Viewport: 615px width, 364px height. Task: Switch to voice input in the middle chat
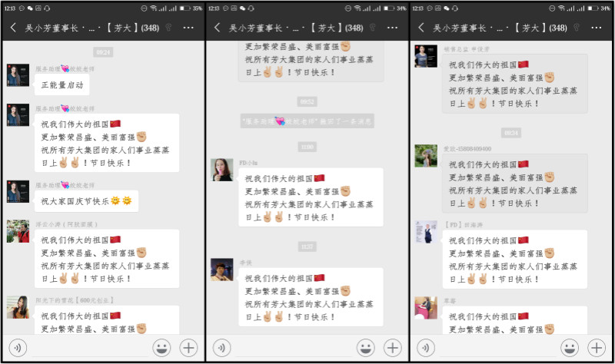221,347
